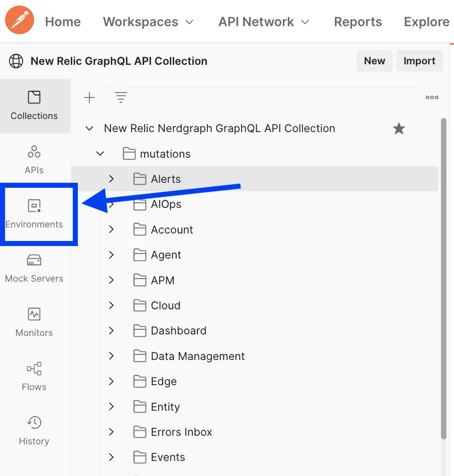Open the History sidebar panel
The height and width of the screenshot is (476, 454).
(34, 431)
